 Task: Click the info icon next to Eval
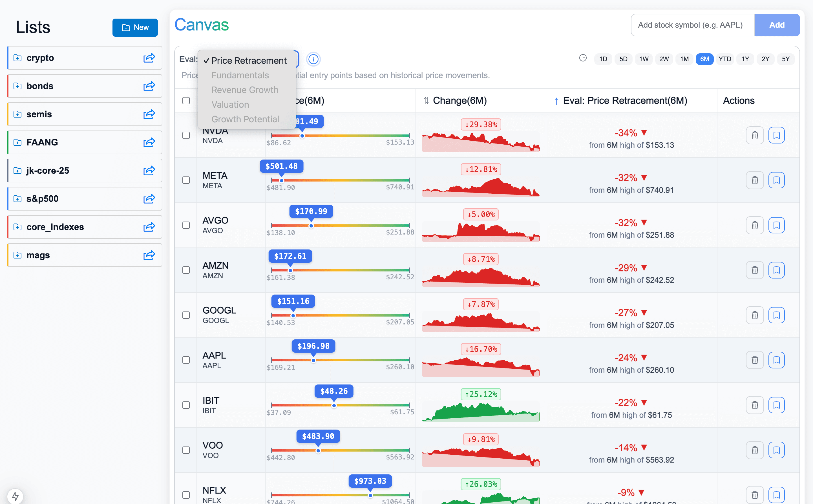coord(313,59)
